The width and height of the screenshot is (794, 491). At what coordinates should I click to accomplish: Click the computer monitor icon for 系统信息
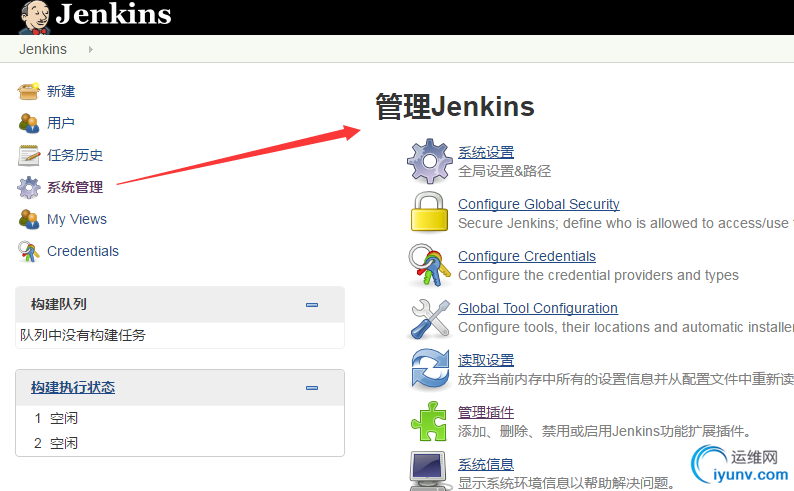[429, 471]
